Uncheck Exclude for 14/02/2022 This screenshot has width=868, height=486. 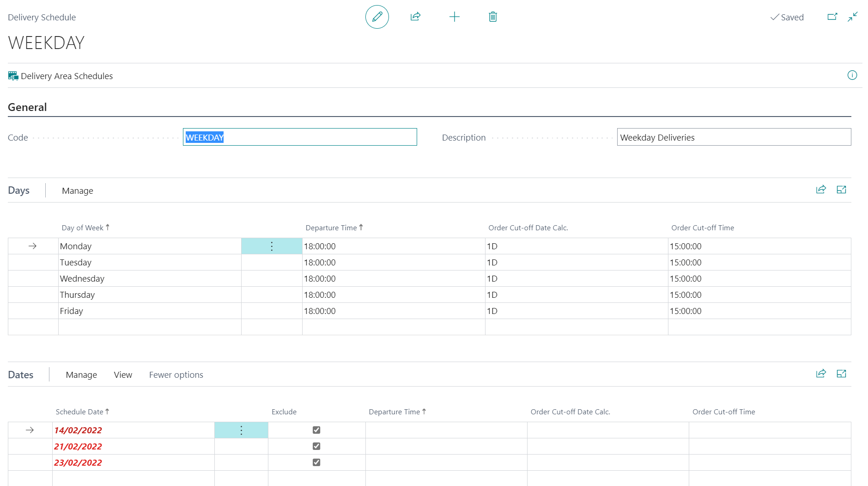tap(316, 430)
